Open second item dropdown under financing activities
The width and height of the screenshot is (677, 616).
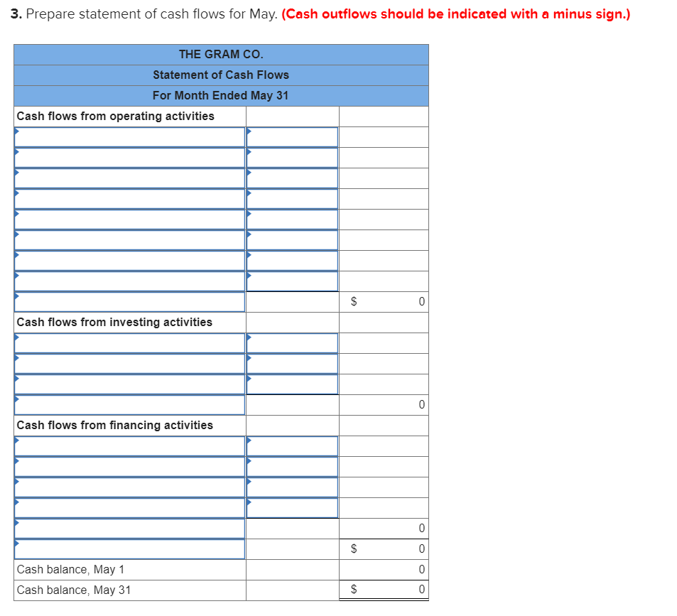point(129,467)
